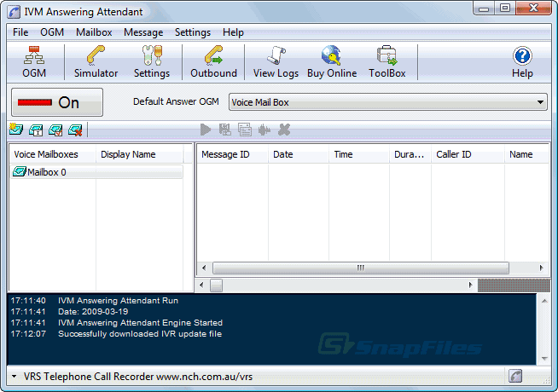
Task: Sort messages by Duration column
Action: 410,154
